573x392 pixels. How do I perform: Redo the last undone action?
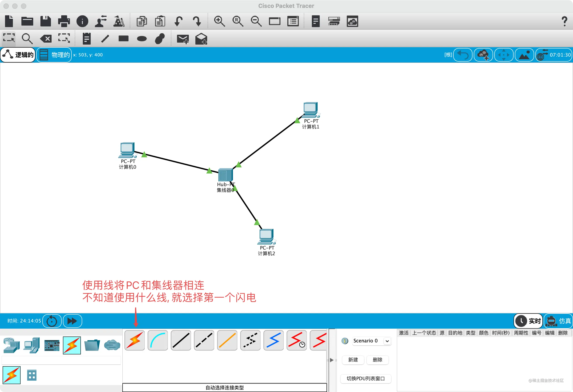(x=197, y=21)
